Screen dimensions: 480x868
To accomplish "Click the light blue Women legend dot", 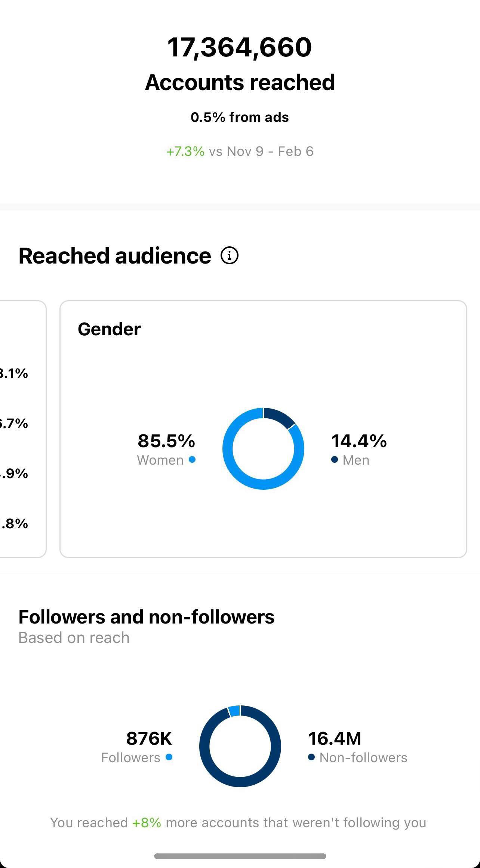I will pyautogui.click(x=192, y=459).
